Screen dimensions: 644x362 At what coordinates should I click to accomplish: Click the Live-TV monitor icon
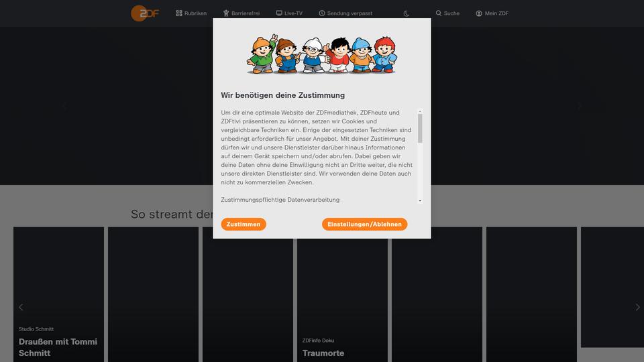[x=279, y=13]
